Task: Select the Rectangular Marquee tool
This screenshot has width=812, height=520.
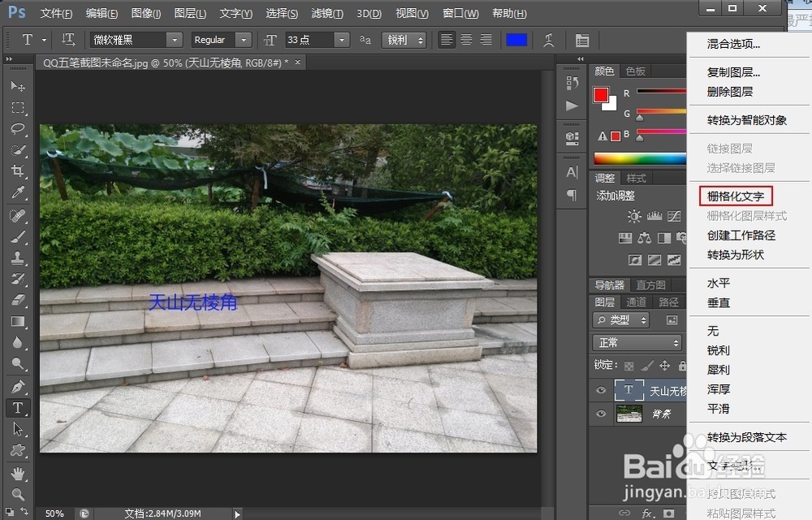Action: 18,107
